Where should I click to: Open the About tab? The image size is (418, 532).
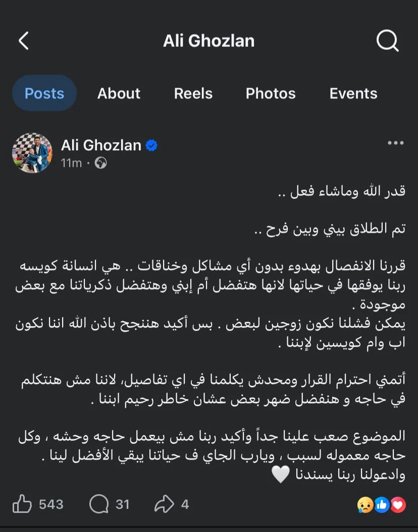pos(119,93)
